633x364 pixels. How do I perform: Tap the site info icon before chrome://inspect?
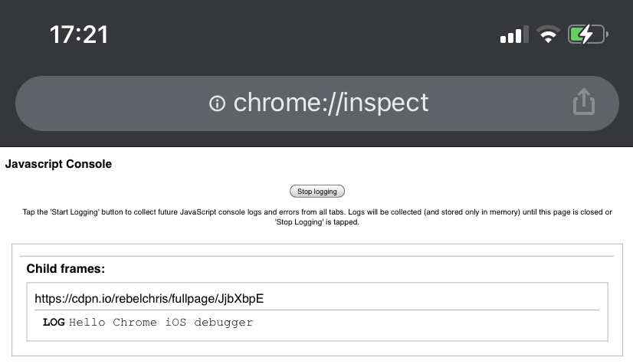[x=217, y=103]
